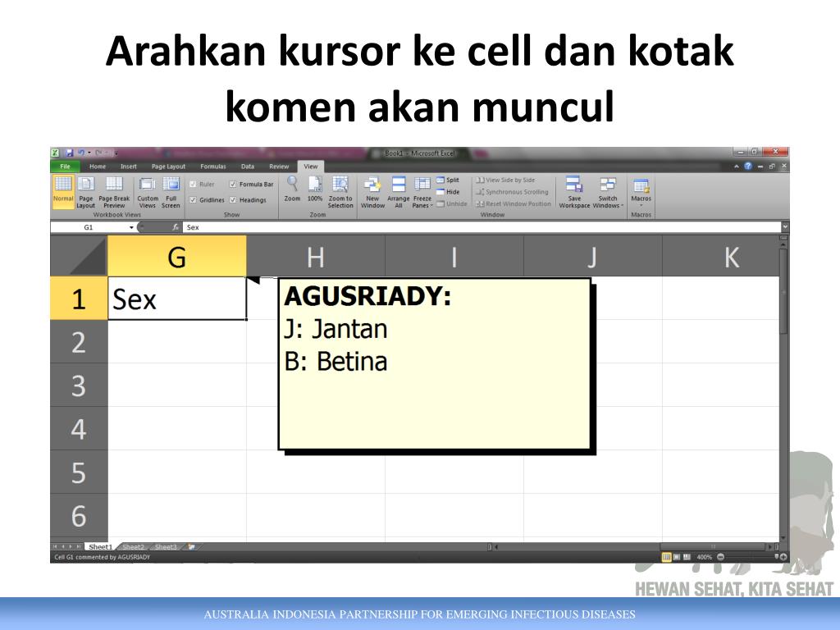The width and height of the screenshot is (840, 630).
Task: Open Custom Views dialog
Action: 148,191
